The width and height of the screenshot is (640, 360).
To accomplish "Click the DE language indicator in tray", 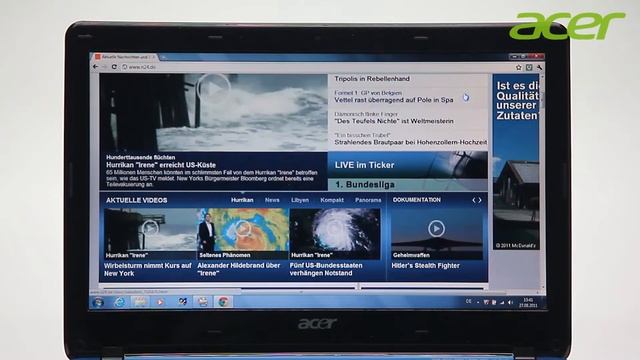I will tap(468, 302).
